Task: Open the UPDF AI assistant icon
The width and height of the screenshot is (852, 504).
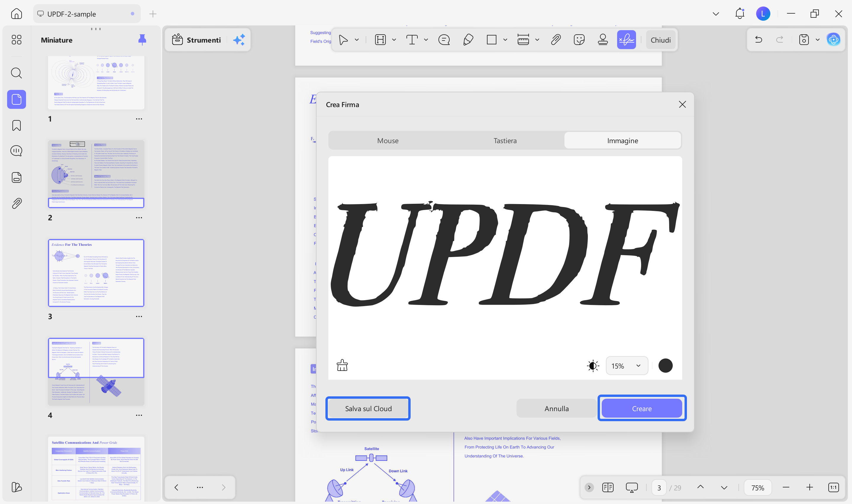Action: [833, 40]
